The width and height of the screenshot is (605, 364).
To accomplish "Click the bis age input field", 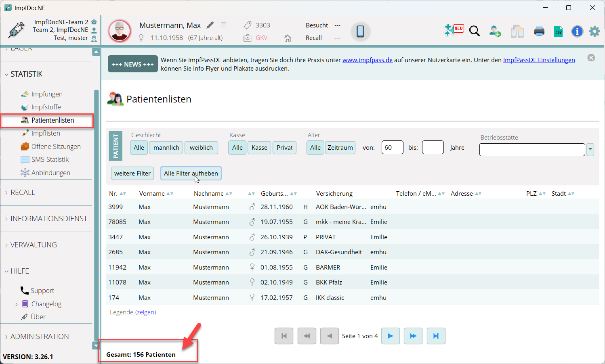I will [x=433, y=148].
